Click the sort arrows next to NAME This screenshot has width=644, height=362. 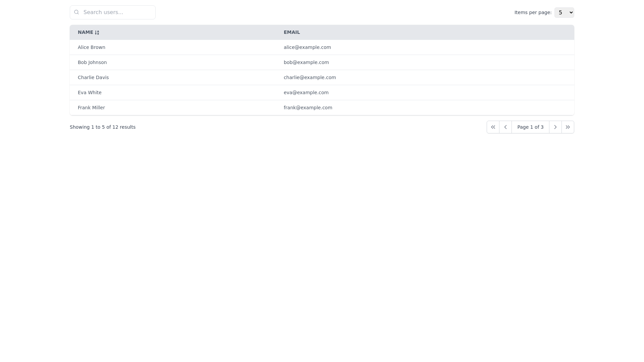click(x=97, y=32)
